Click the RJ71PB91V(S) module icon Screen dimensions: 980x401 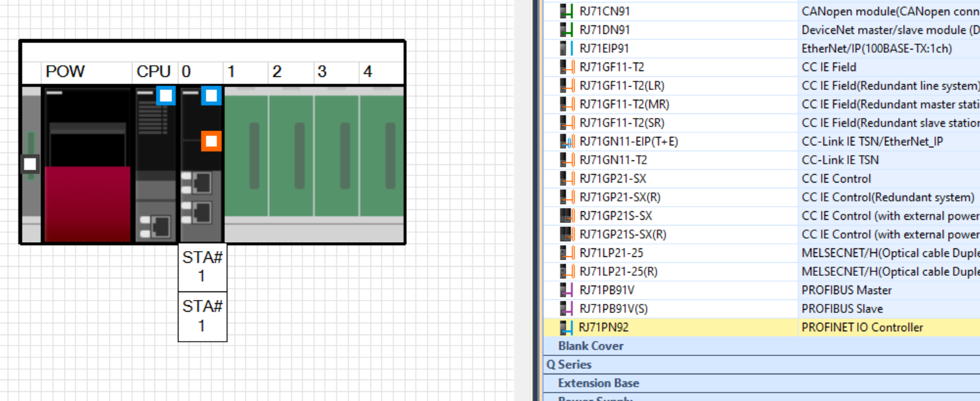click(x=567, y=308)
